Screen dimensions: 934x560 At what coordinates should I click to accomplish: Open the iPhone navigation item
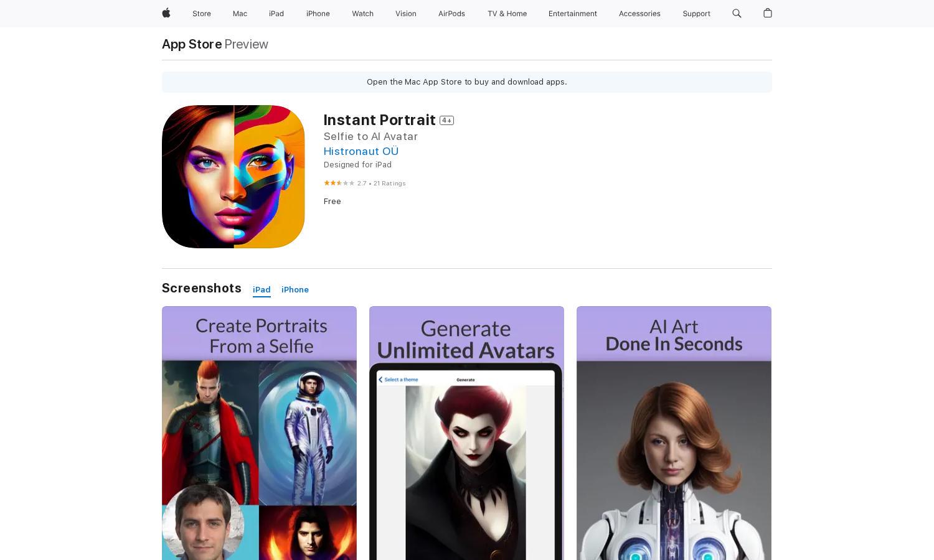pyautogui.click(x=318, y=14)
